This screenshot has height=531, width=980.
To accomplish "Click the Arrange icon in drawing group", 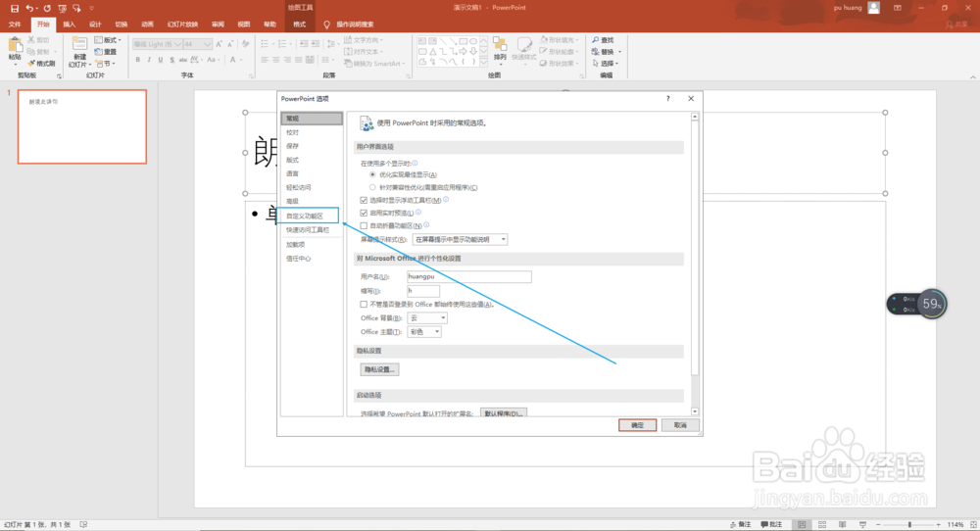I will 500,46.
